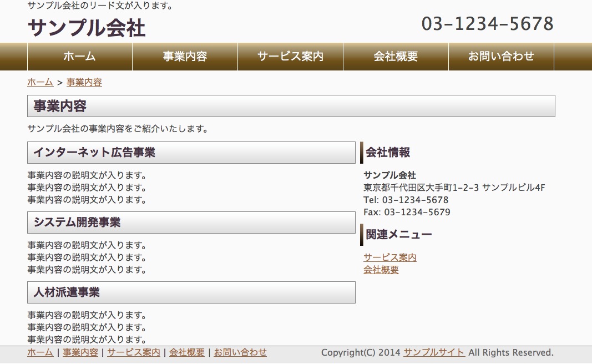Click the 事業内容 link in the footer
This screenshot has height=364, width=592.
pos(80,352)
